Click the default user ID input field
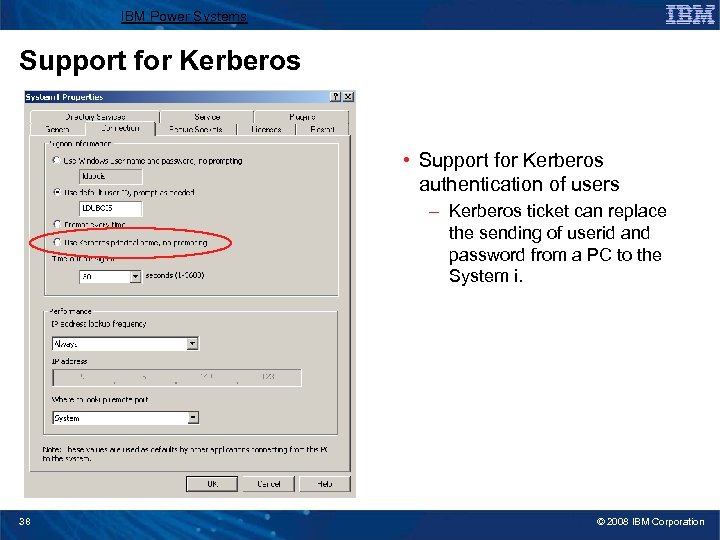This screenshot has width=720, height=540. 111,208
